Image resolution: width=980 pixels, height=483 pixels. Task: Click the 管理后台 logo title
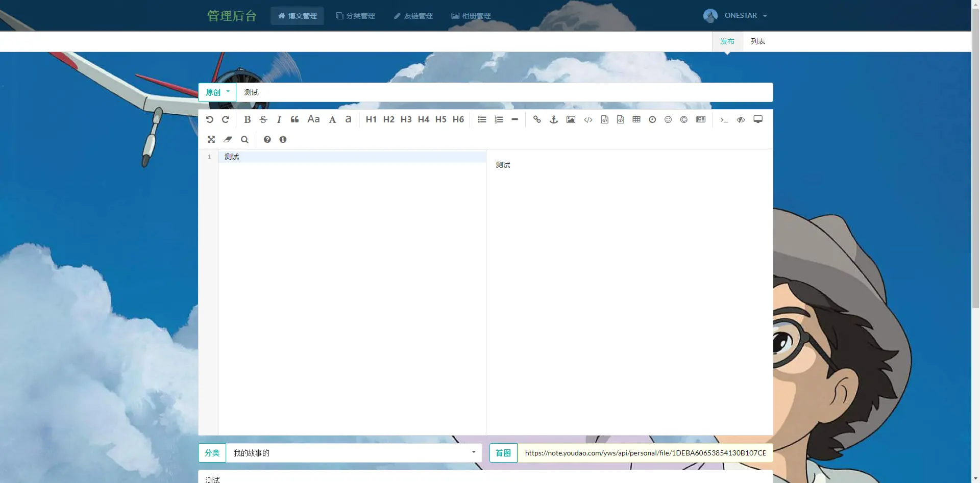tap(232, 16)
